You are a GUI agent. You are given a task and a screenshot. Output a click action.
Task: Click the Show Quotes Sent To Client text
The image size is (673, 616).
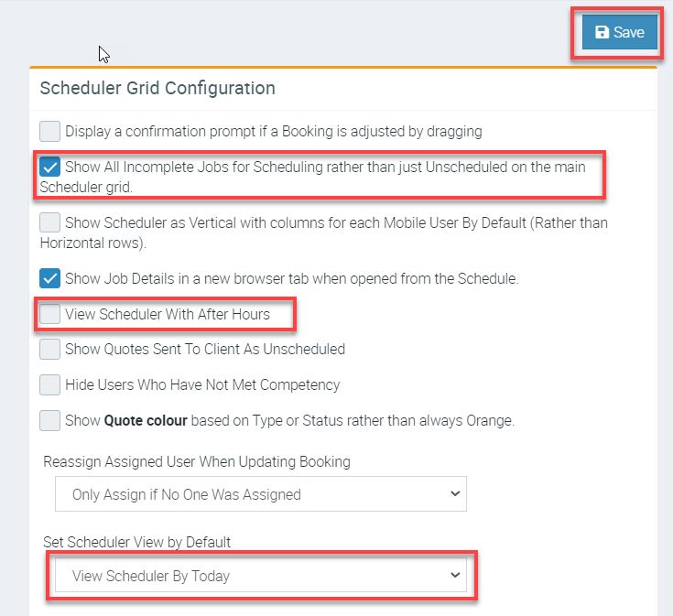(205, 350)
